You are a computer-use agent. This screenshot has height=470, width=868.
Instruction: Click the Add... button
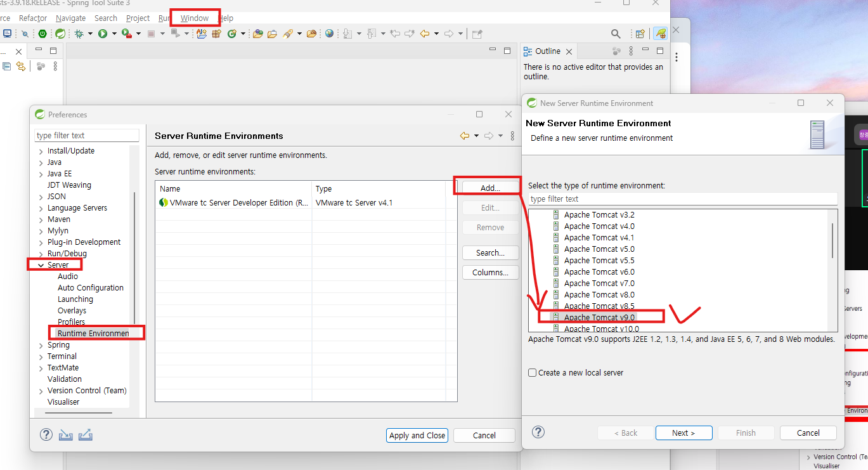(x=490, y=188)
